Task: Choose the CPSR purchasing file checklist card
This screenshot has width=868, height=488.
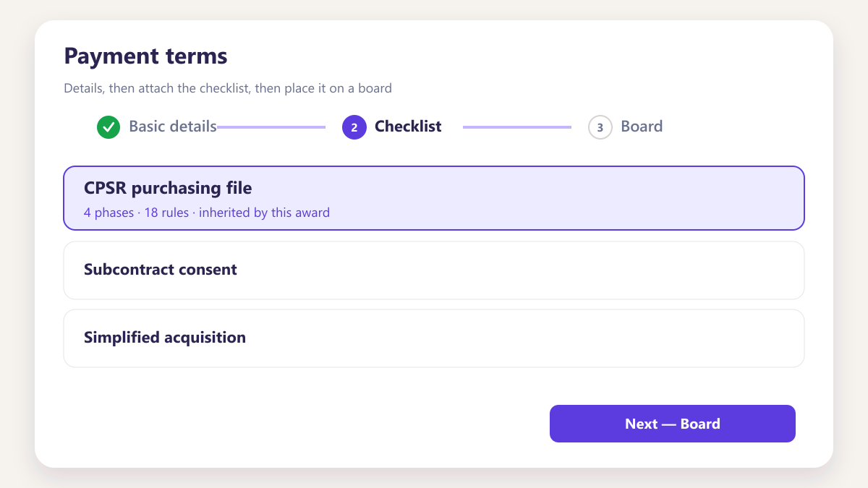Action: coord(434,198)
